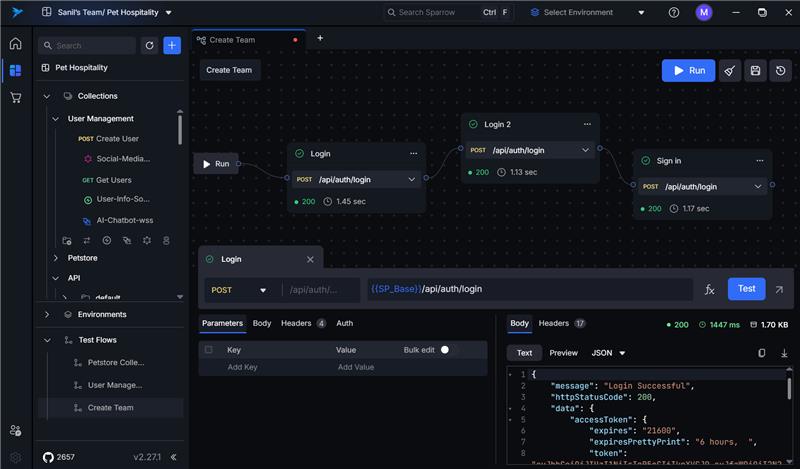Open the Marketplace cart icon

(x=16, y=97)
